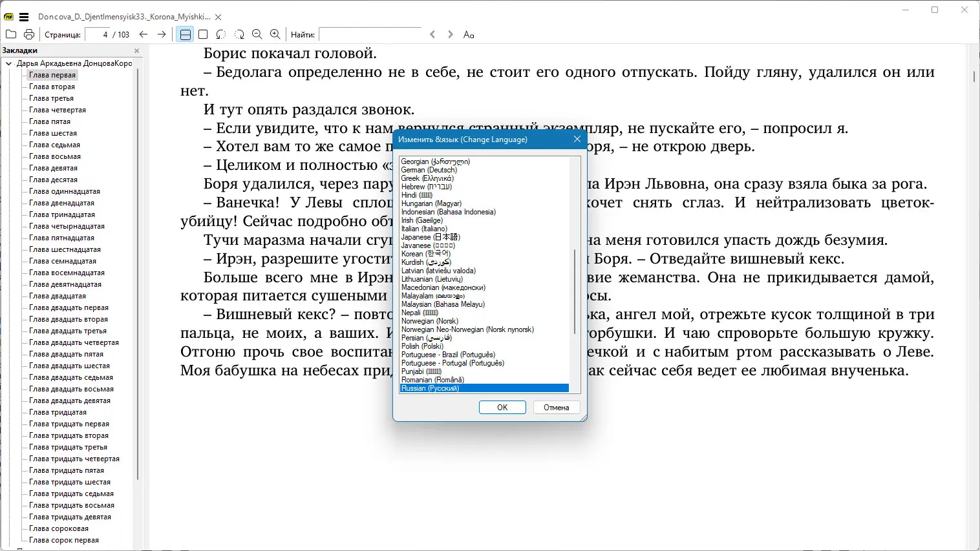
Task: Open the Глава пятая bookmark
Action: (49, 121)
